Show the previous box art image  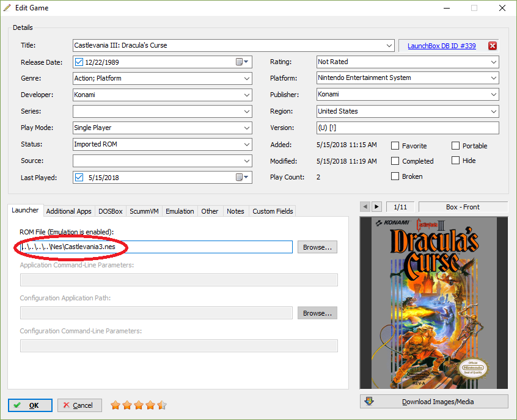point(365,207)
